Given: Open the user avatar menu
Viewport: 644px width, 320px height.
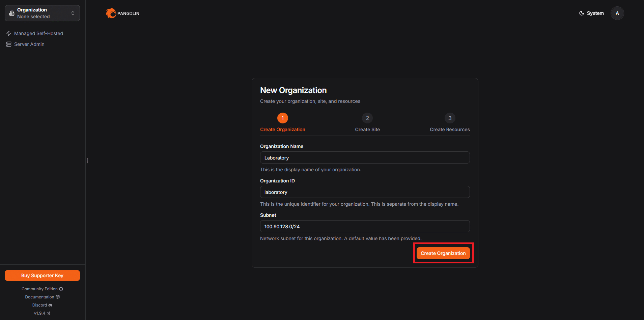Looking at the screenshot, I should 617,13.
